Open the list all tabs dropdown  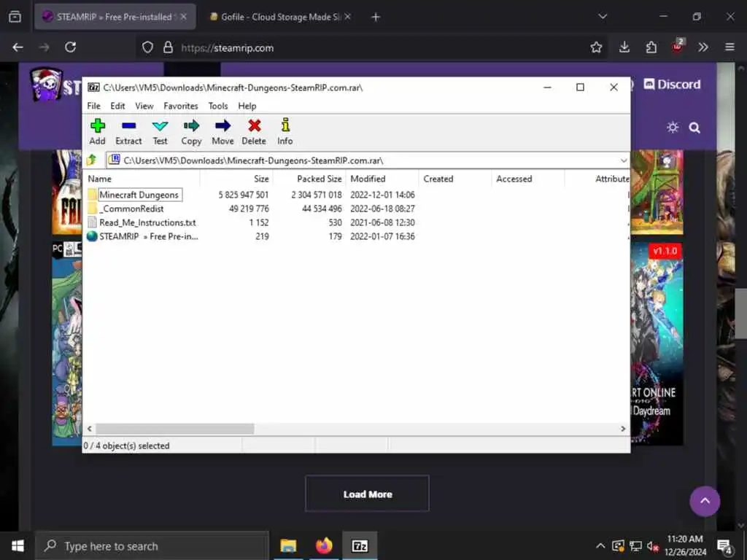[603, 17]
